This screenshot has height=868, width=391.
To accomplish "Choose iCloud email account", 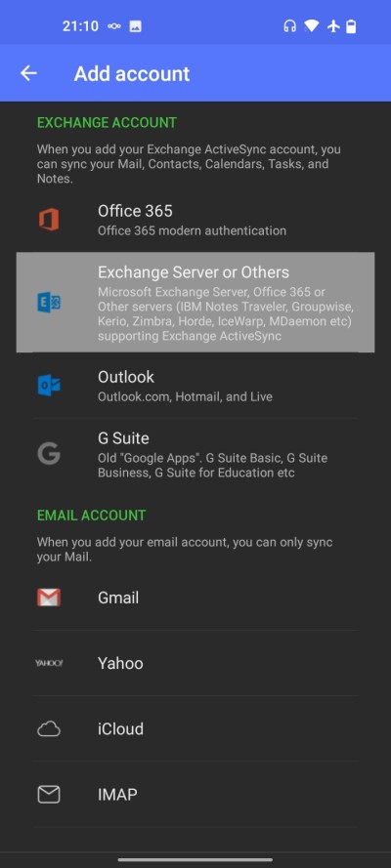I will (x=195, y=729).
